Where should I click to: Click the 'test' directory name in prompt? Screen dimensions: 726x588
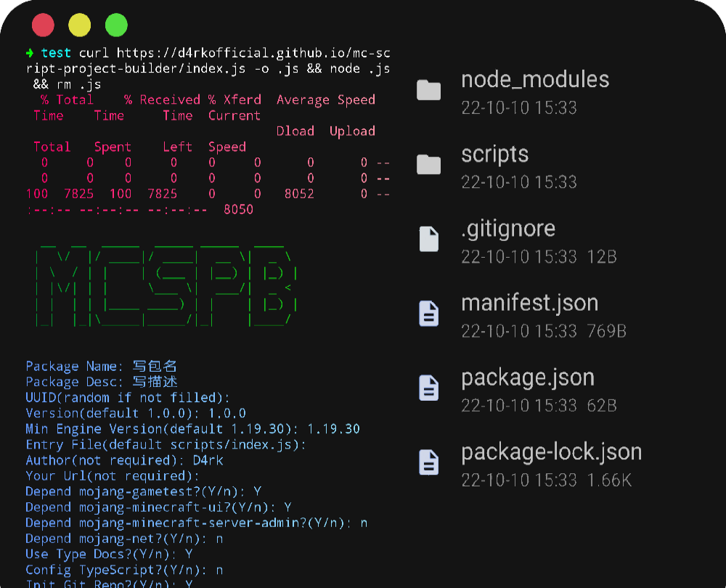[56, 53]
